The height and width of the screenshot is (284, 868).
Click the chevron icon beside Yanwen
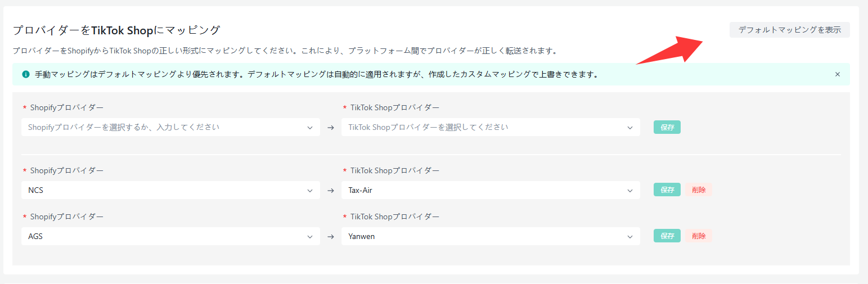[630, 237]
